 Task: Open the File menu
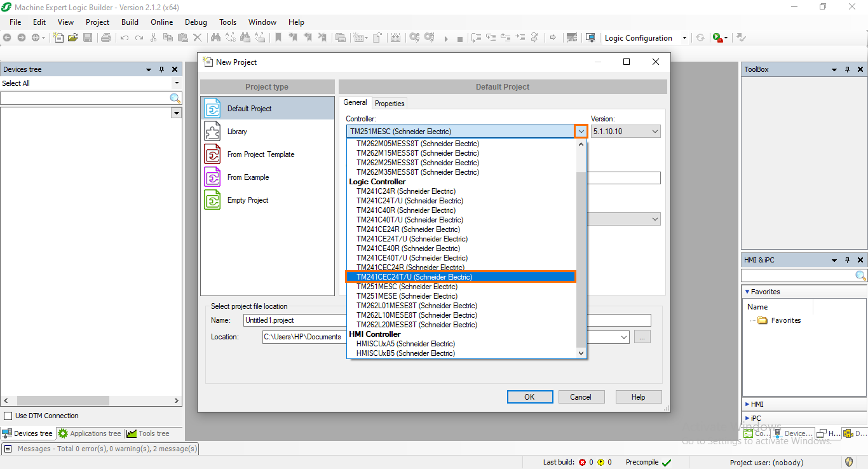pyautogui.click(x=15, y=22)
